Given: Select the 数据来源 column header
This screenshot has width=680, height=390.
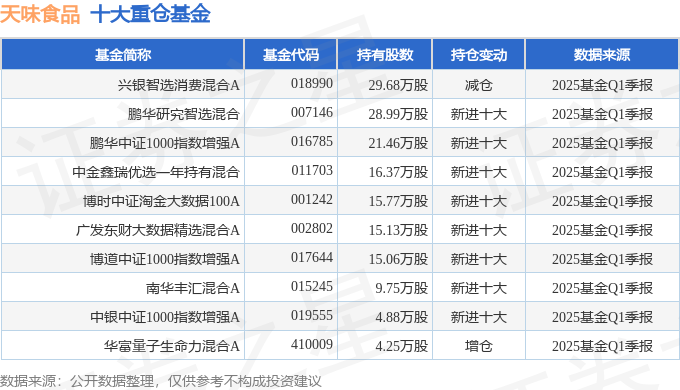Looking at the screenshot, I should coord(602,55).
